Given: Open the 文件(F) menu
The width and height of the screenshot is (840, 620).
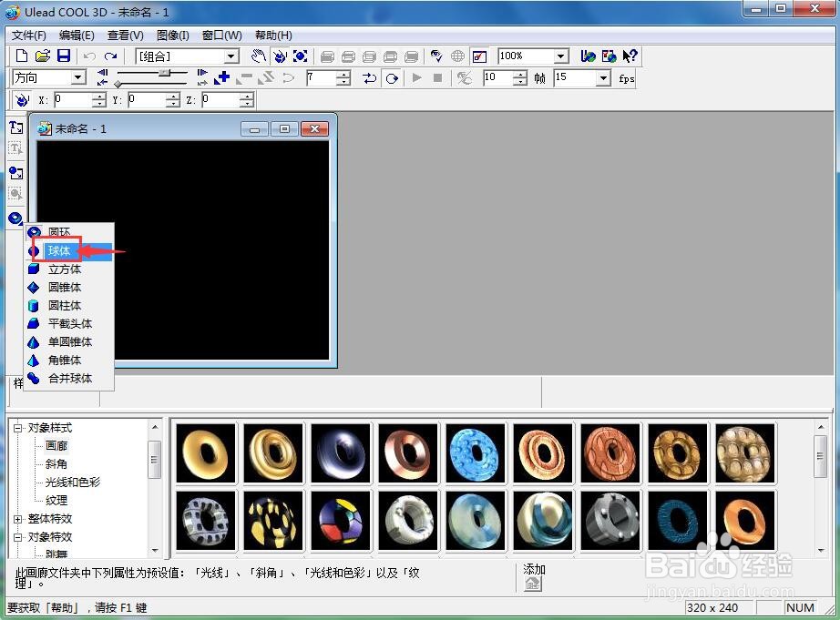Looking at the screenshot, I should (x=29, y=36).
